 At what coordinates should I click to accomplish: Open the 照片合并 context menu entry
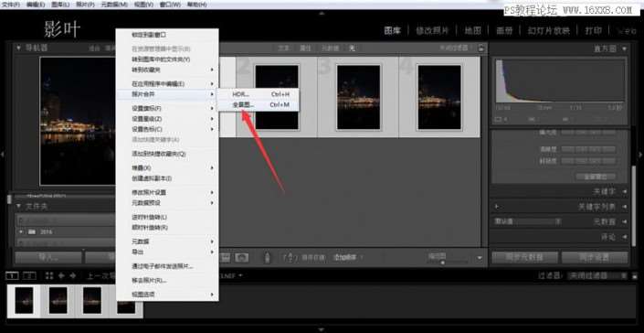point(167,94)
